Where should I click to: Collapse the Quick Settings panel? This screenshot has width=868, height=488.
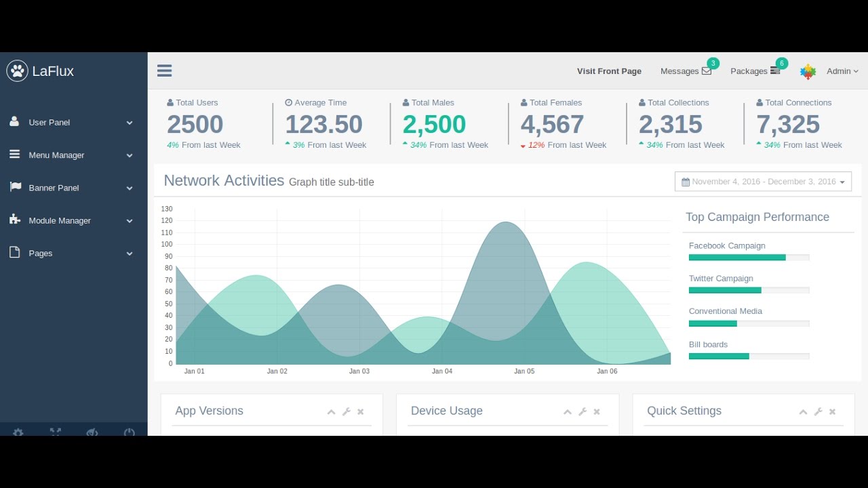click(803, 411)
